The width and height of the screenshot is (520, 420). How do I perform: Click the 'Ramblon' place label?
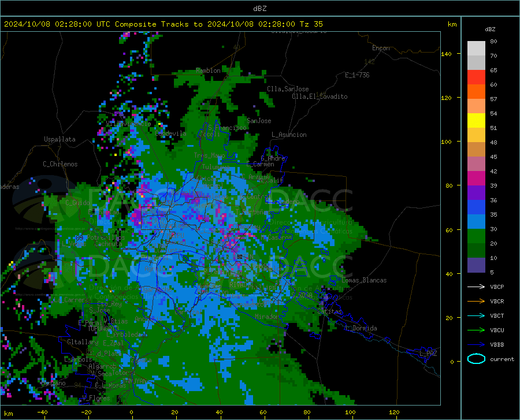point(208,70)
